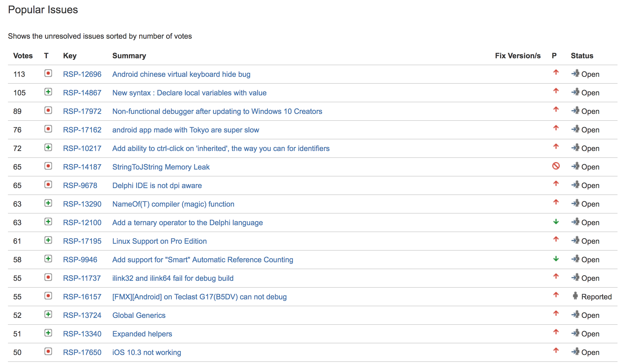This screenshot has height=364, width=626.
Task: Open issue key RSP-16157
Action: 82,297
